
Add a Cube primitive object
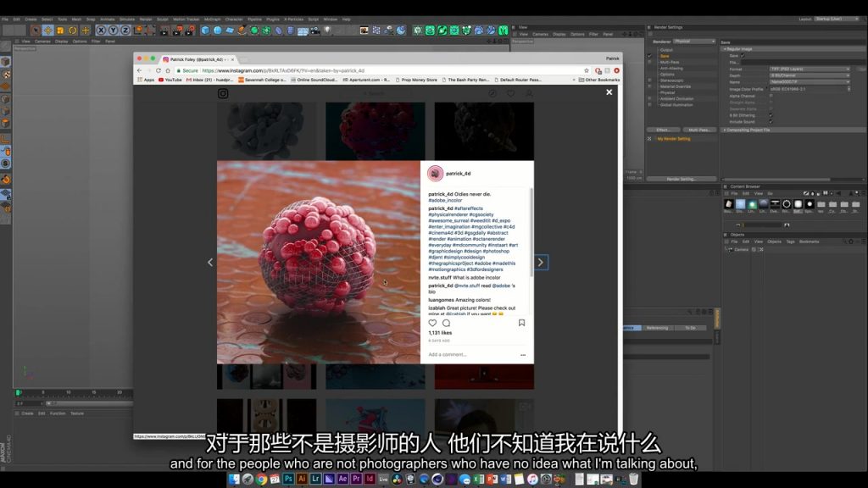click(205, 30)
